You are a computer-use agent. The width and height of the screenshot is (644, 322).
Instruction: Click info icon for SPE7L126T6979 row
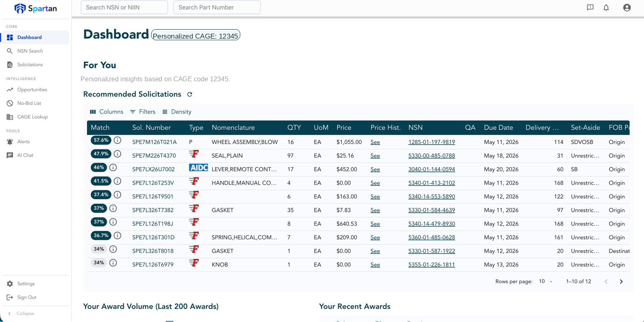click(x=113, y=263)
